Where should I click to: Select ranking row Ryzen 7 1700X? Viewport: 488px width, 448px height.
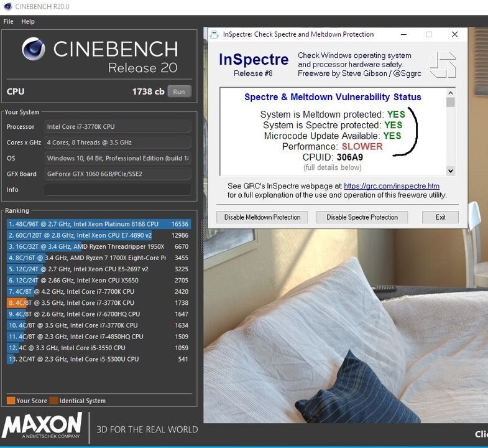99,258
